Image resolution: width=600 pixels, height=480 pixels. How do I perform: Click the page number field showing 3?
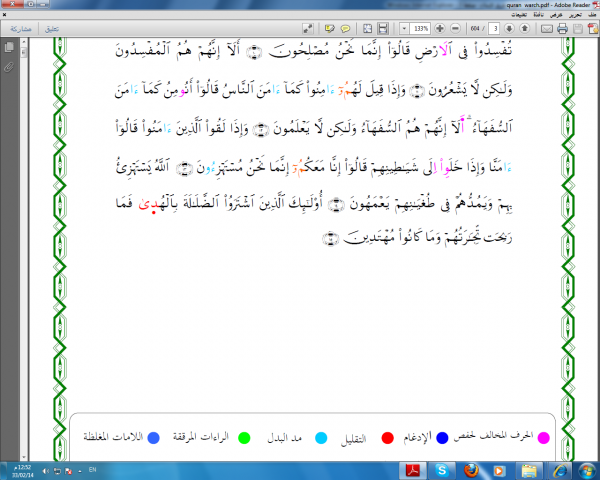pyautogui.click(x=494, y=28)
